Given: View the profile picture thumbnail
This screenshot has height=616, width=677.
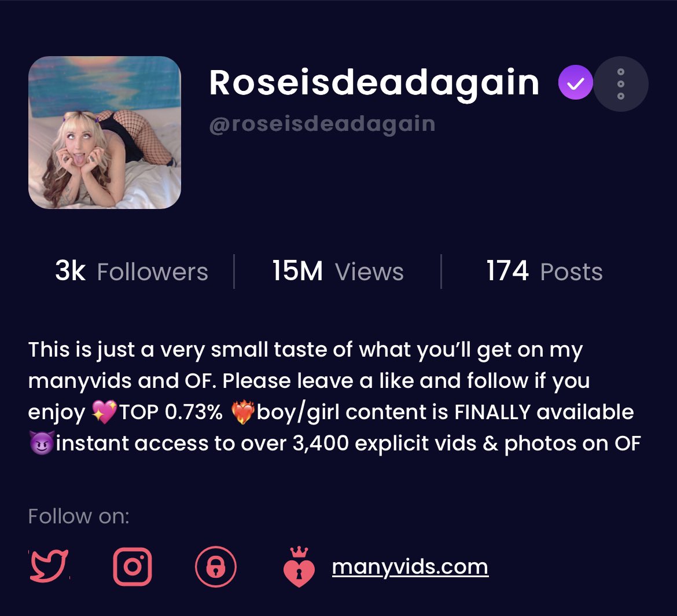Looking at the screenshot, I should tap(105, 133).
